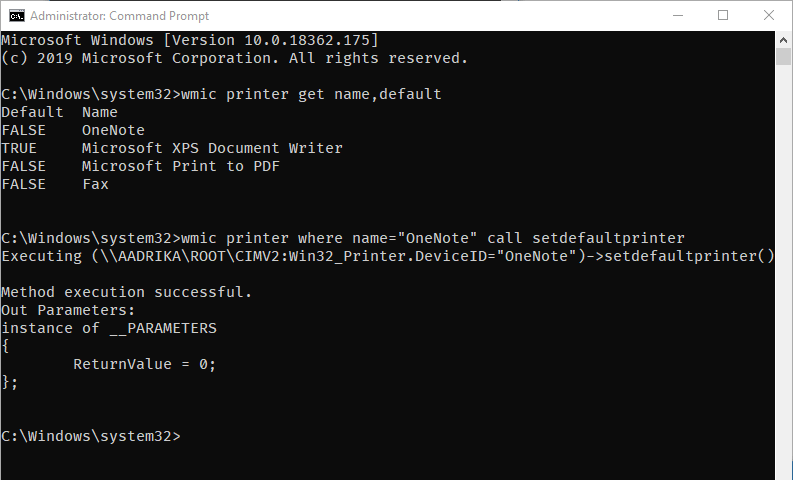Click the Fax printer row
Image resolution: width=793 pixels, height=480 pixels.
pyautogui.click(x=95, y=184)
